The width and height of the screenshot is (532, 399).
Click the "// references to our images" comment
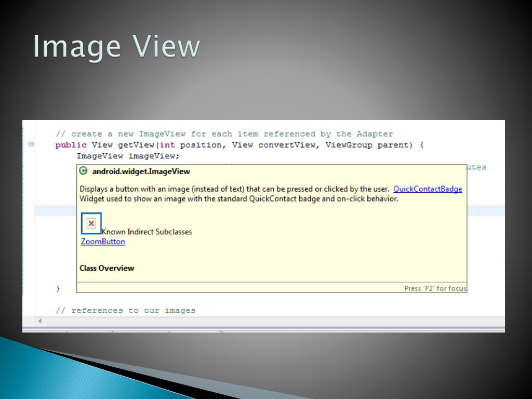tap(126, 311)
